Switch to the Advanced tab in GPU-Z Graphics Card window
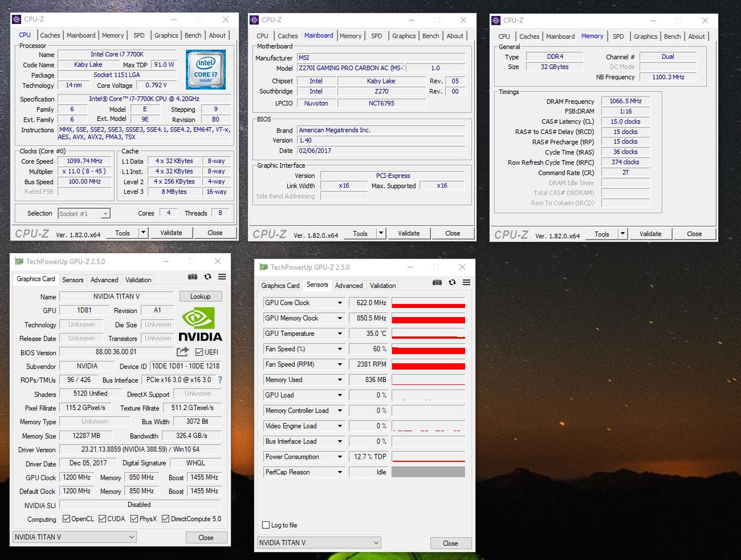Image resolution: width=741 pixels, height=560 pixels. 104,280
